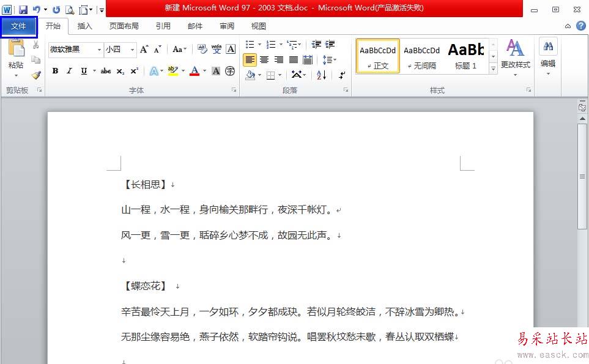This screenshot has height=364, width=589.
Task: Decrease font size with Shrink Font icon
Action: click(157, 49)
